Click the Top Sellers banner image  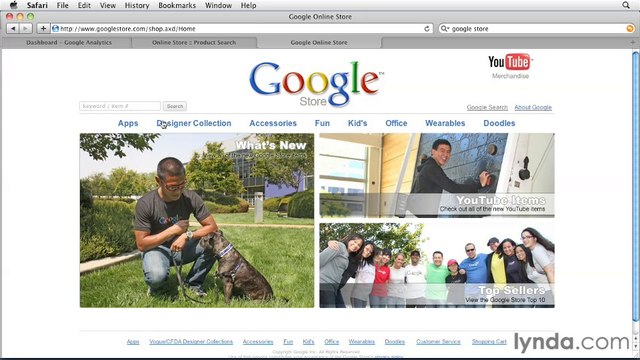pos(437,265)
